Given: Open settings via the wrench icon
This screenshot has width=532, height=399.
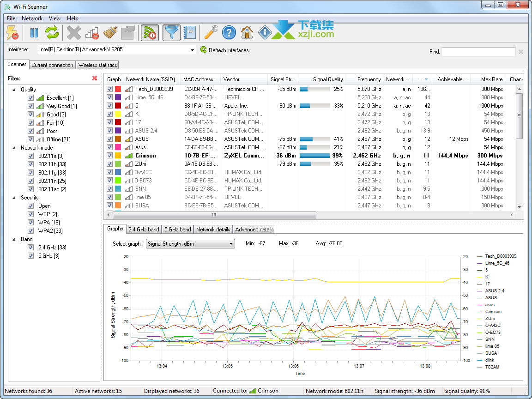Looking at the screenshot, I should click(211, 33).
